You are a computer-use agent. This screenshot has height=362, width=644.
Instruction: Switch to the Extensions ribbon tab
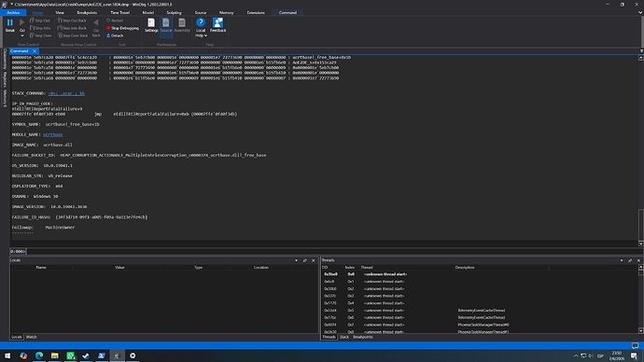tap(256, 13)
